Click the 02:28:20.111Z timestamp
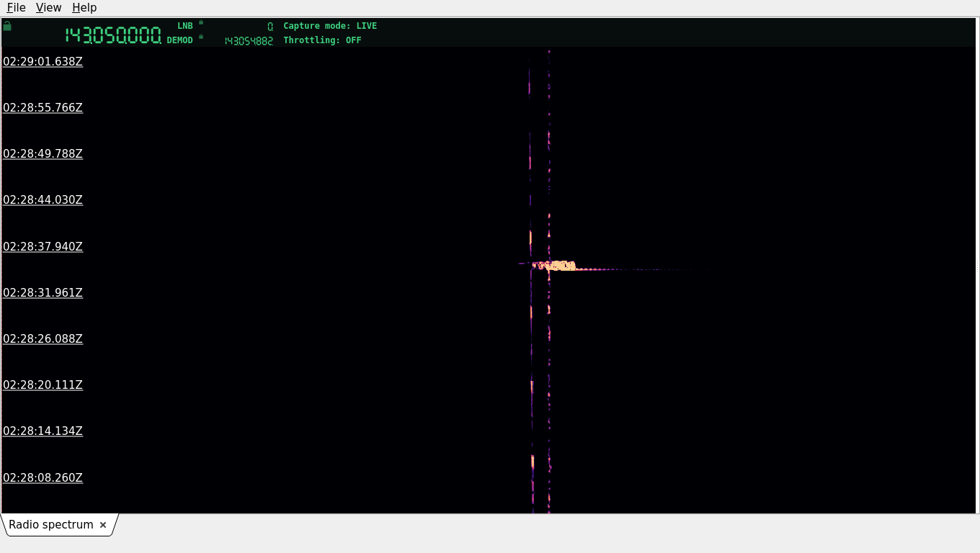The image size is (980, 553). pyautogui.click(x=43, y=385)
